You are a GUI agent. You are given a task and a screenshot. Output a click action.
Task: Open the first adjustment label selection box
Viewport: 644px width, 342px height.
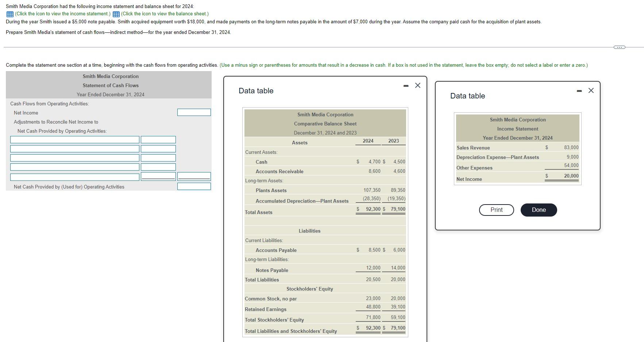pos(74,139)
